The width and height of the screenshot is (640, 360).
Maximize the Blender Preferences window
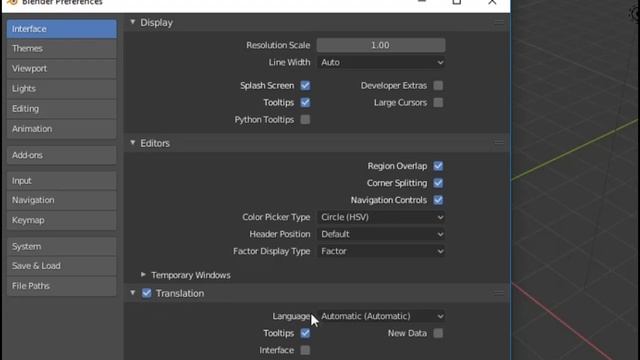[x=457, y=2]
